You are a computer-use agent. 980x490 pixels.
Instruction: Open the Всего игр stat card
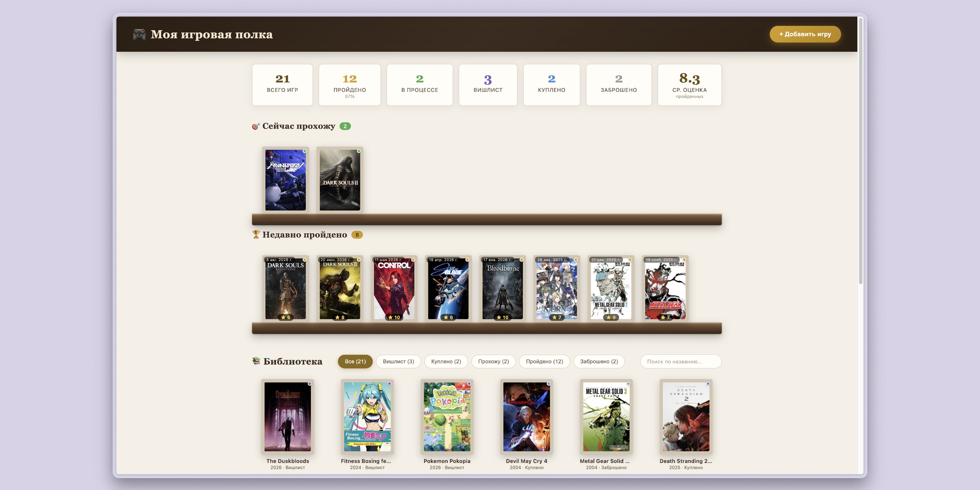282,85
